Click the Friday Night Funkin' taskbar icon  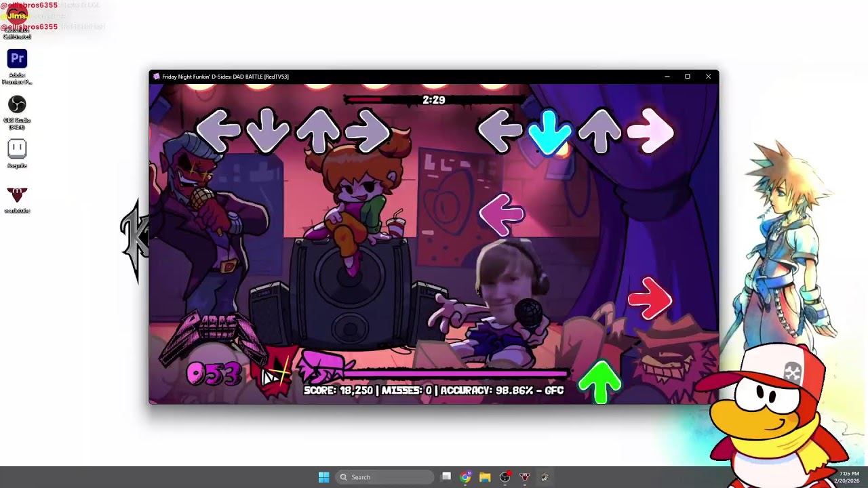[544, 477]
